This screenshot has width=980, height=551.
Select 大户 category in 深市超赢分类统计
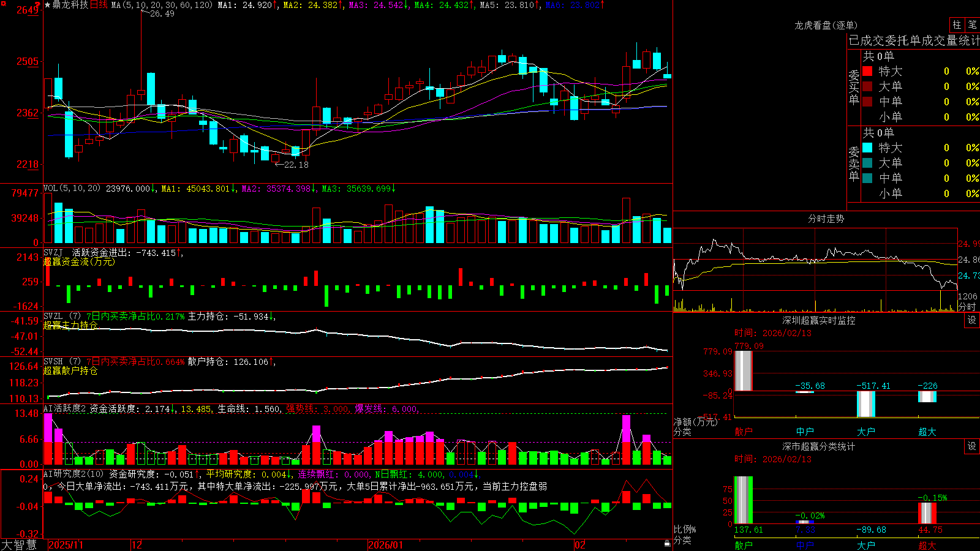[866, 545]
